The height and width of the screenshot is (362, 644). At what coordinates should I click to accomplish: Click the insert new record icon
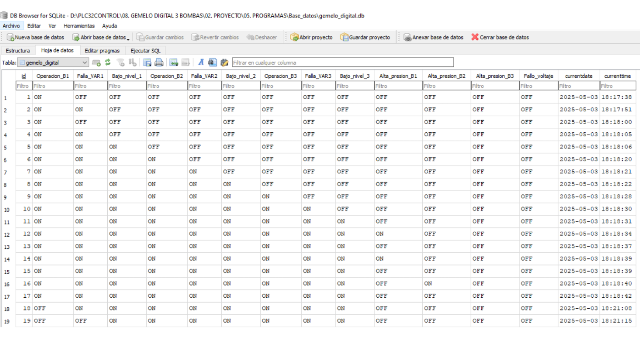(x=173, y=62)
